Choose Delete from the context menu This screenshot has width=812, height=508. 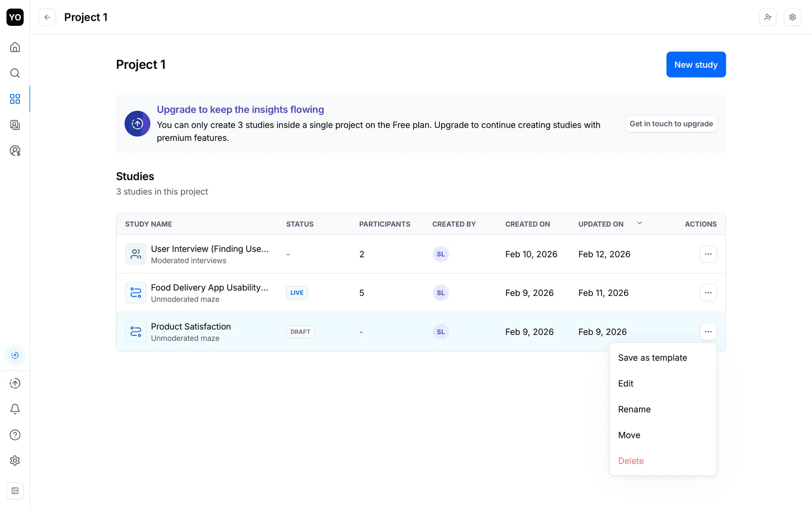coord(631,461)
